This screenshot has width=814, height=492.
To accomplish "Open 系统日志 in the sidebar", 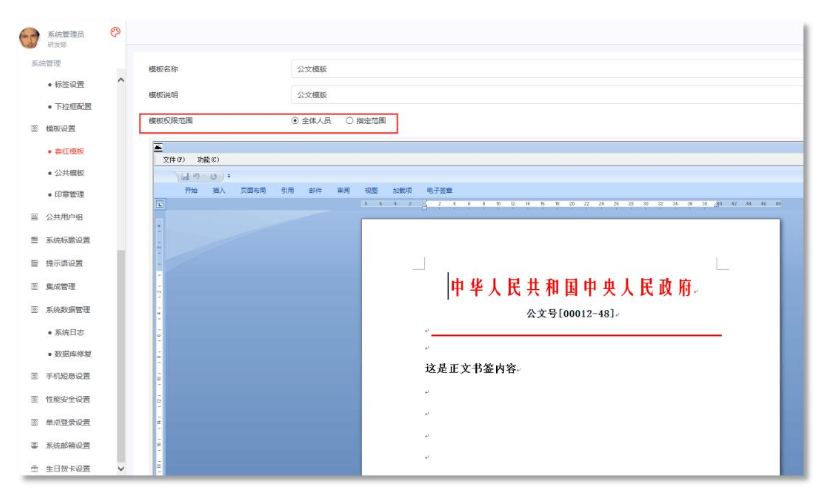I will tap(69, 332).
